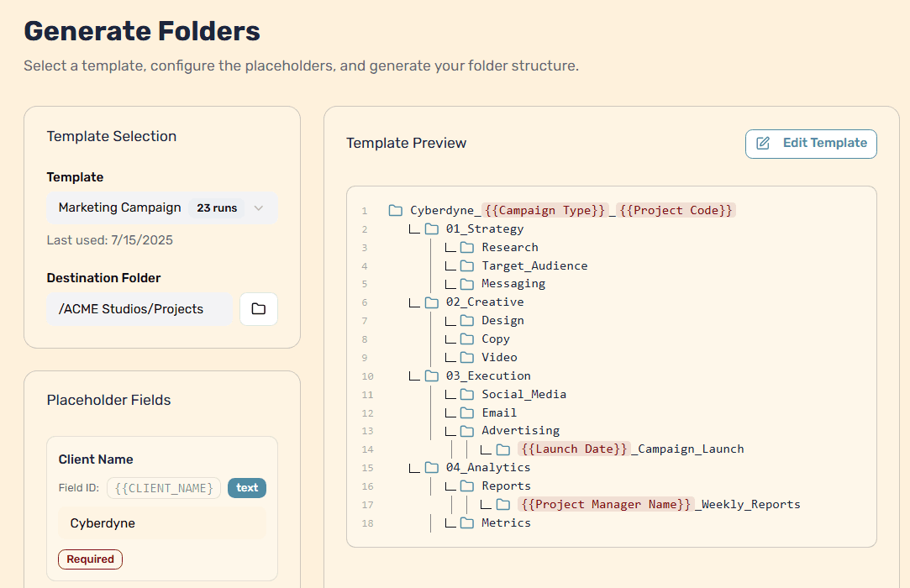Select the _Weekly_Reports text label

tap(748, 504)
